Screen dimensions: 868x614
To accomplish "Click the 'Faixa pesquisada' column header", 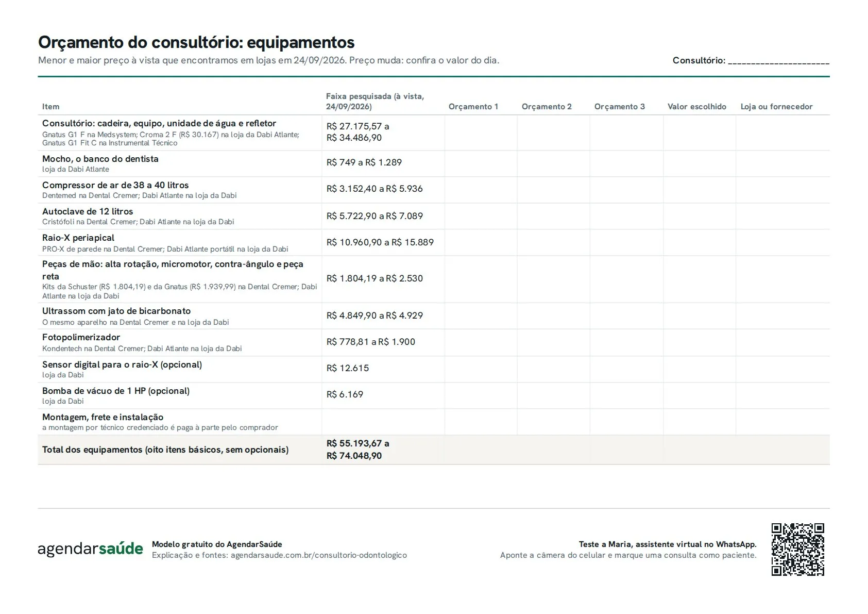I will coord(375,102).
